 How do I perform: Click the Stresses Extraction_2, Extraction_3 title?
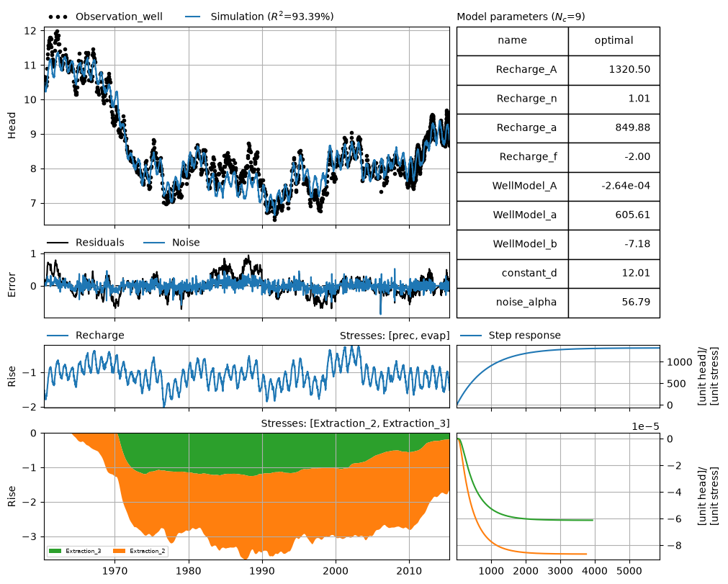click(x=355, y=423)
